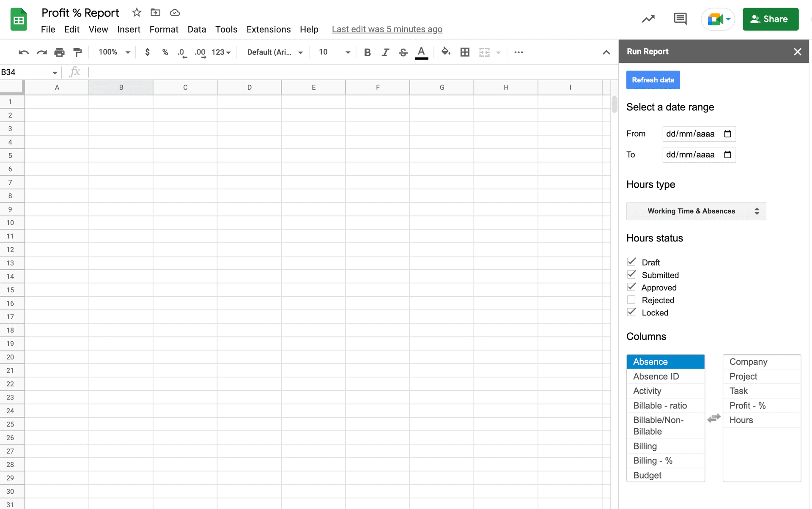This screenshot has height=509, width=812.
Task: Format selection as percent
Action: (165, 52)
